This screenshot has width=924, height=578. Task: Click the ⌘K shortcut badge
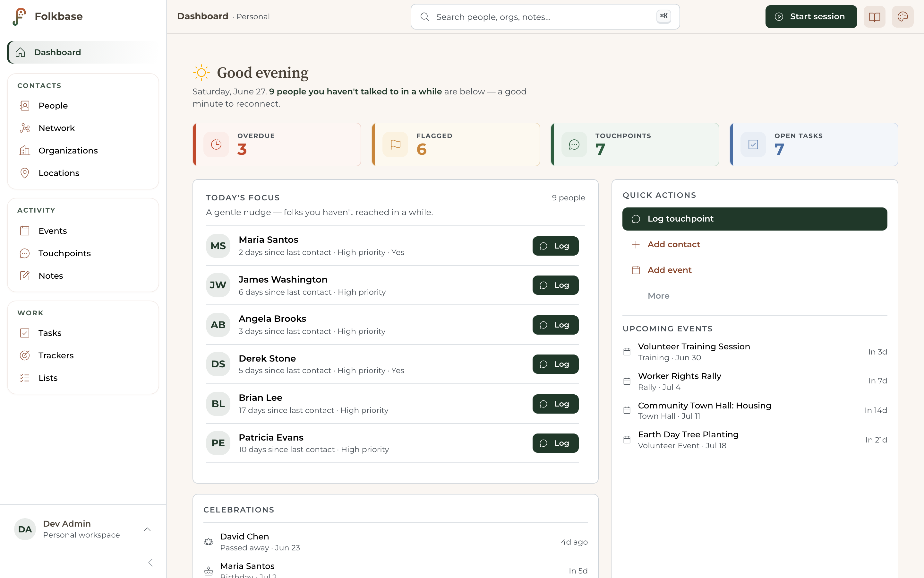(663, 16)
